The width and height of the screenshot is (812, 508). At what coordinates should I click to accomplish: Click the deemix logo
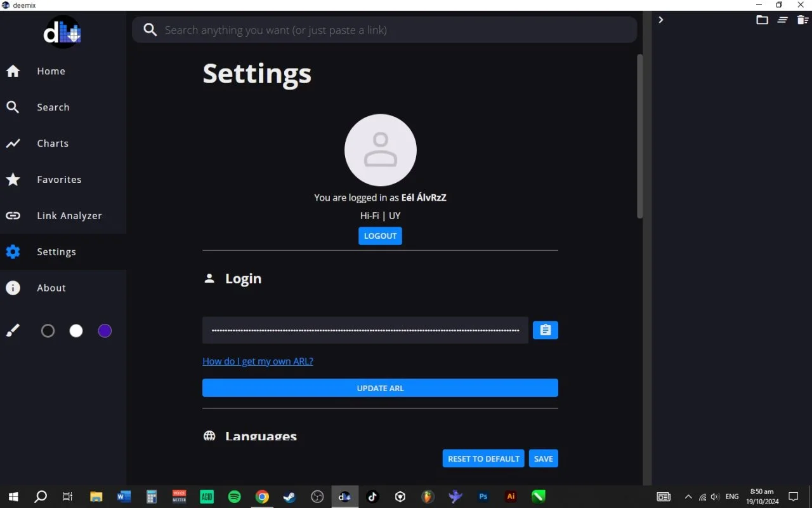click(63, 32)
